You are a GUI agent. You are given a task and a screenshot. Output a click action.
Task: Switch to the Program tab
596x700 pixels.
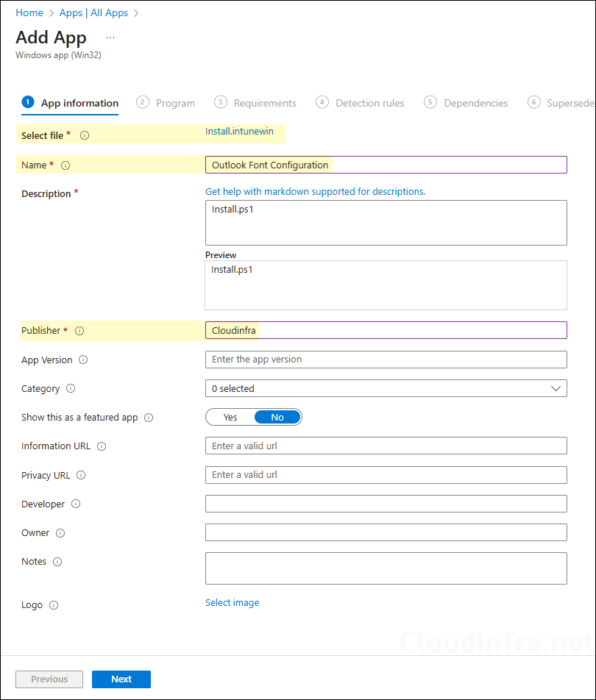pyautogui.click(x=175, y=103)
